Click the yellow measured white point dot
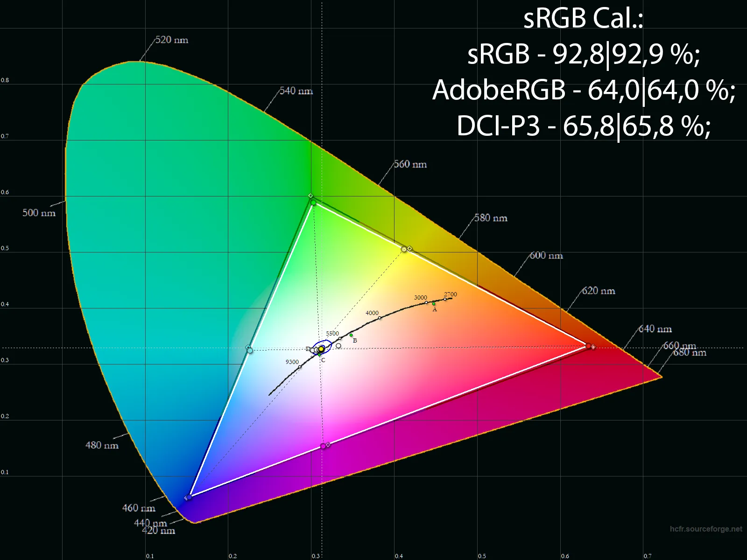This screenshot has height=560, width=747. tap(321, 349)
